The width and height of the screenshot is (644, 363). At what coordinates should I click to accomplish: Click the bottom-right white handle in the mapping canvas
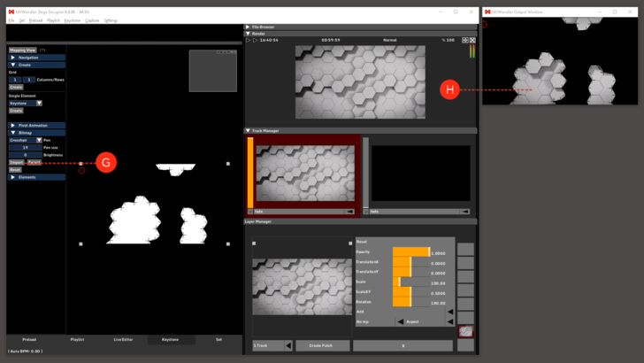click(228, 243)
